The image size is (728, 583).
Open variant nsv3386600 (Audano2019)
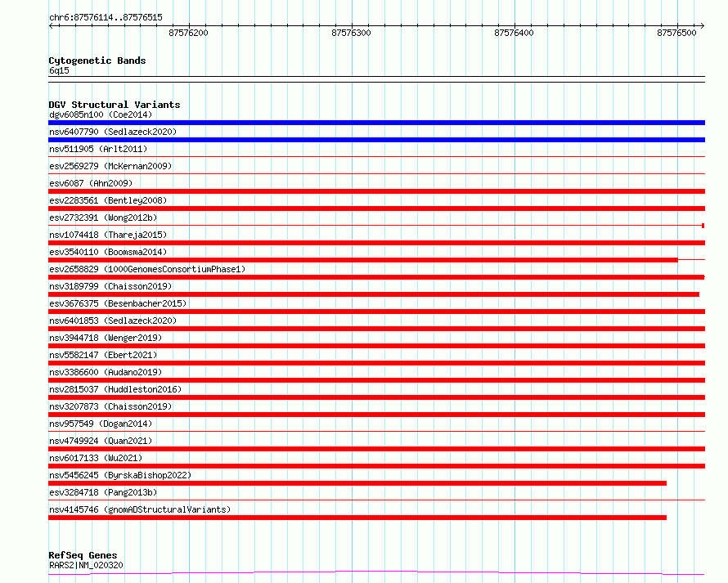pyautogui.click(x=106, y=372)
